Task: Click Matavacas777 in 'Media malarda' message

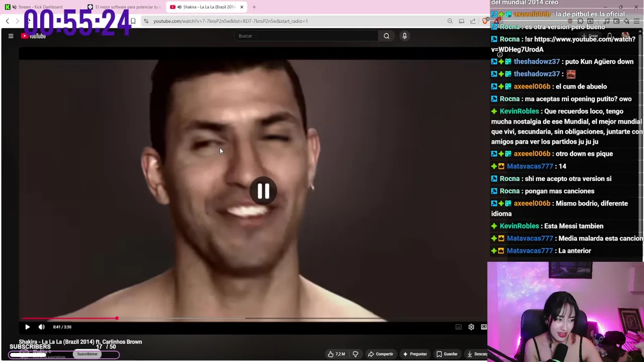Action: (529, 238)
